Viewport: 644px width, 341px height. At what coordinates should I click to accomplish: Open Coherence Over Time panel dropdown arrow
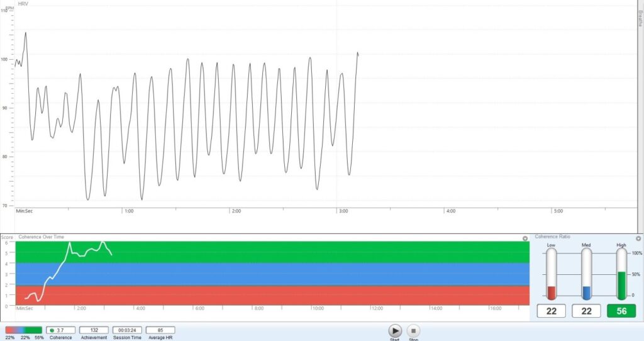tap(525, 238)
